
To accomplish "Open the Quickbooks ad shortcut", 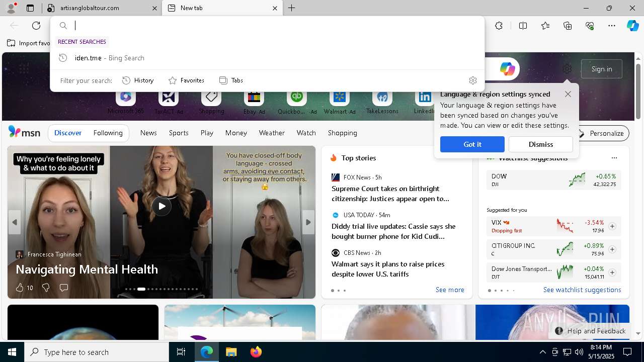I will tap(297, 102).
